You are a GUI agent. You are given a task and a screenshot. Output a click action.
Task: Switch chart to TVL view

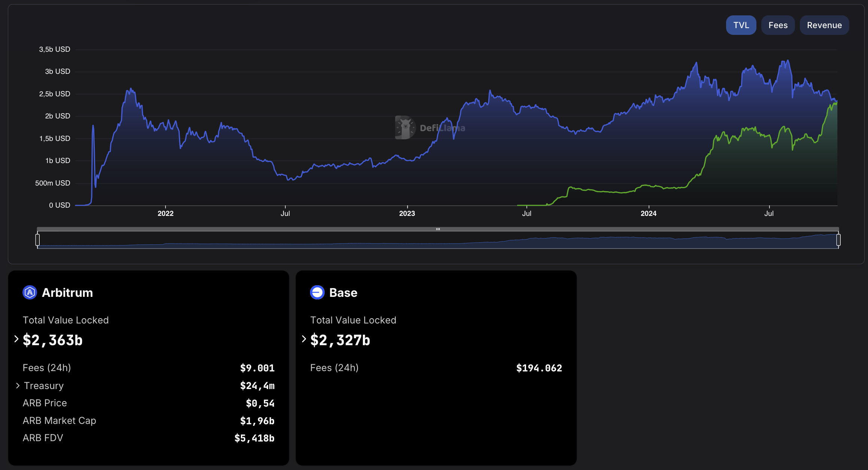tap(741, 25)
